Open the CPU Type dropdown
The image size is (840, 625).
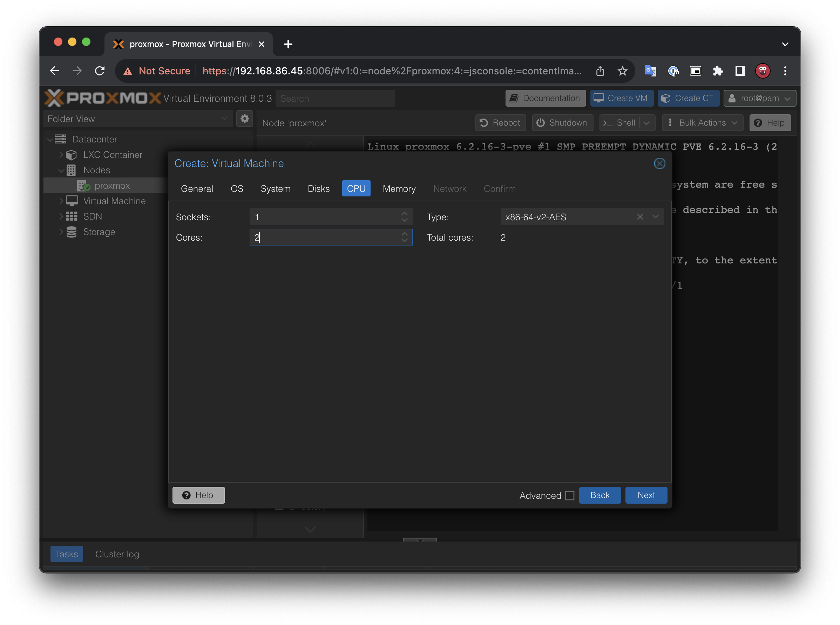(656, 217)
